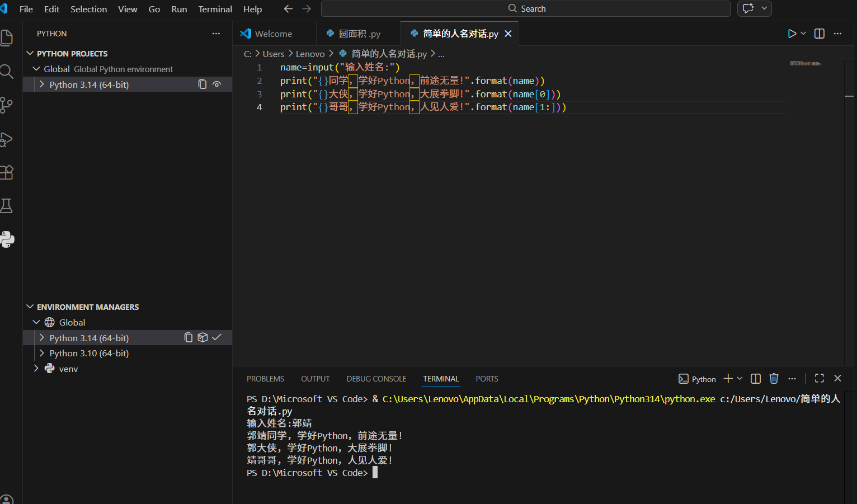Kill terminal with the trash icon
This screenshot has height=504, width=857.
click(774, 379)
